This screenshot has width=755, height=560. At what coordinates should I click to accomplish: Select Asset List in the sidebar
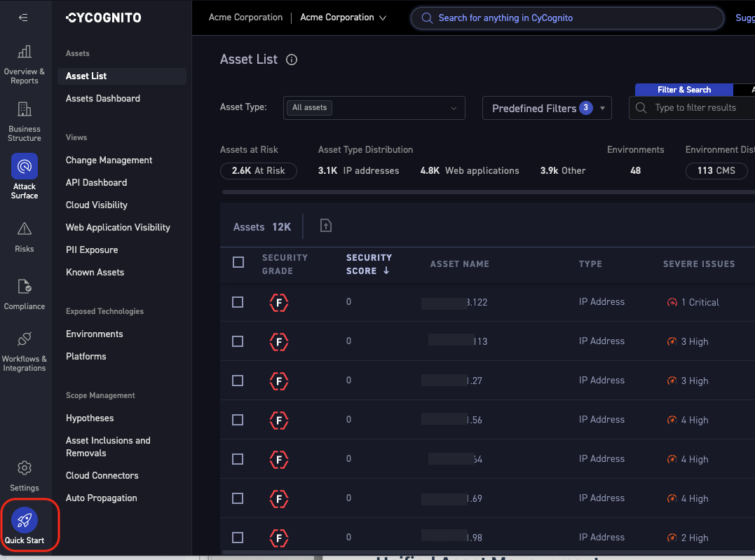[x=122, y=76]
